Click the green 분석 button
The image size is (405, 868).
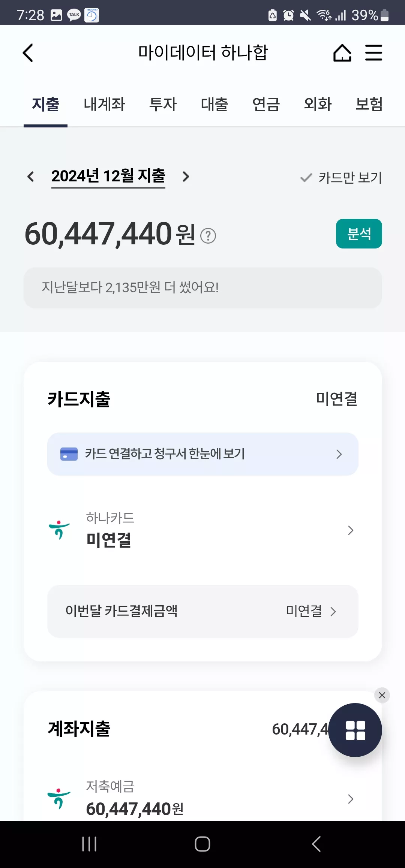pyautogui.click(x=359, y=233)
